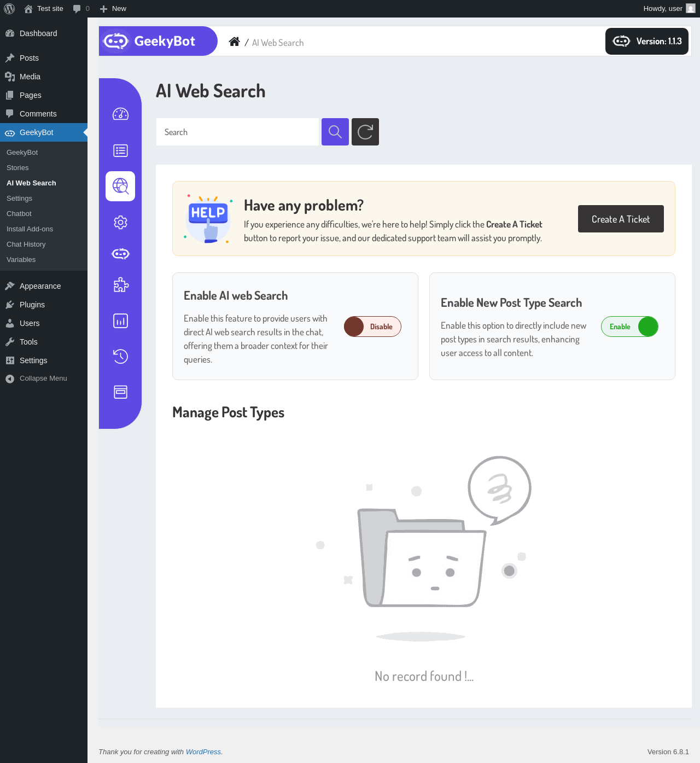The image size is (700, 763).
Task: Open the Howdy, user account menu
Action: coord(669,9)
